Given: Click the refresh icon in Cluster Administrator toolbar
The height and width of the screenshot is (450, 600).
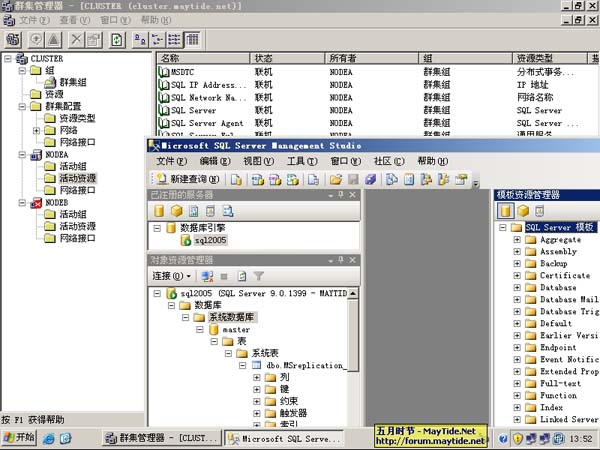Looking at the screenshot, I should coord(117,39).
